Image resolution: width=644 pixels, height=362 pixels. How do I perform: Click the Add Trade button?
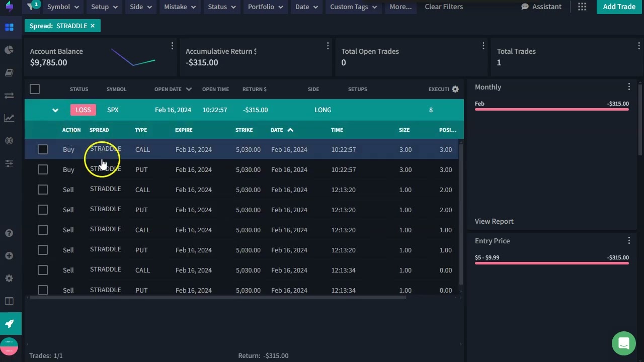pos(619,7)
